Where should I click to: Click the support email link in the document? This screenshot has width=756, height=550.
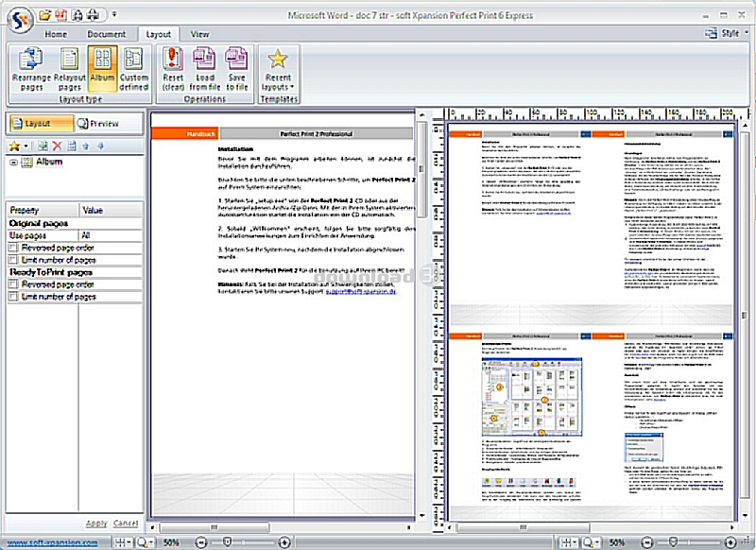pos(361,292)
